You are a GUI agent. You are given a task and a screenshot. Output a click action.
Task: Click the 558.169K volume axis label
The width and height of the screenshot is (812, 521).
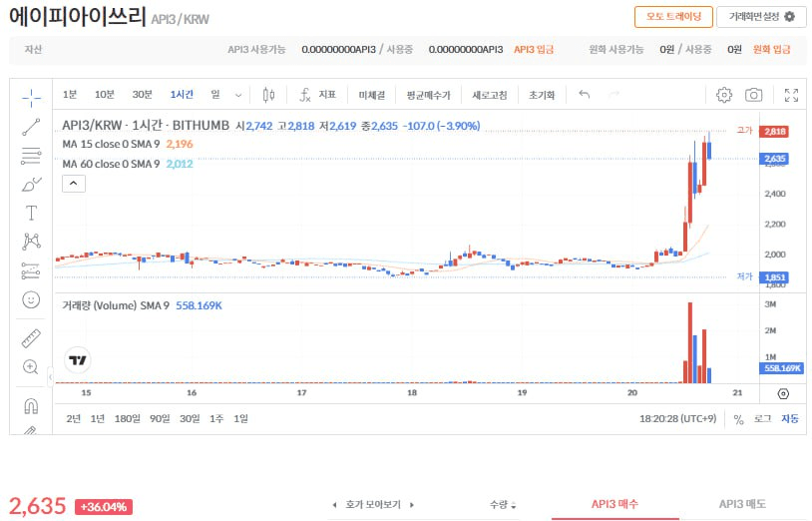tap(782, 368)
